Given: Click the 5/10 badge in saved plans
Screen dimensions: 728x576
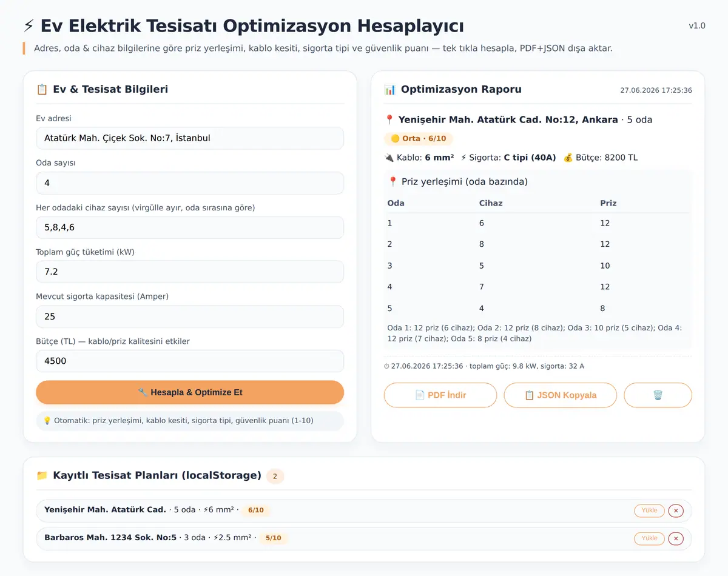Looking at the screenshot, I should point(274,538).
